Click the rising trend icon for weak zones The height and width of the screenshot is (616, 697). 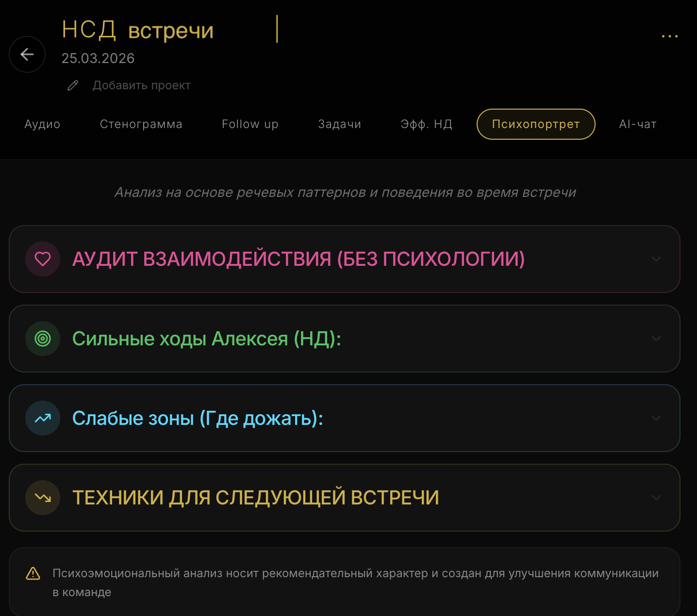43,418
